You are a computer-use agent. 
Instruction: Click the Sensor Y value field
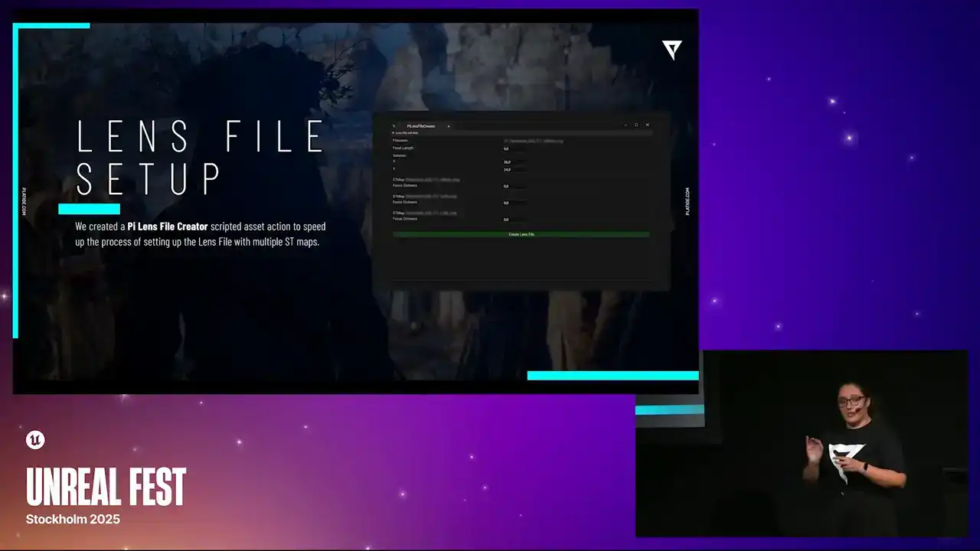(x=514, y=170)
